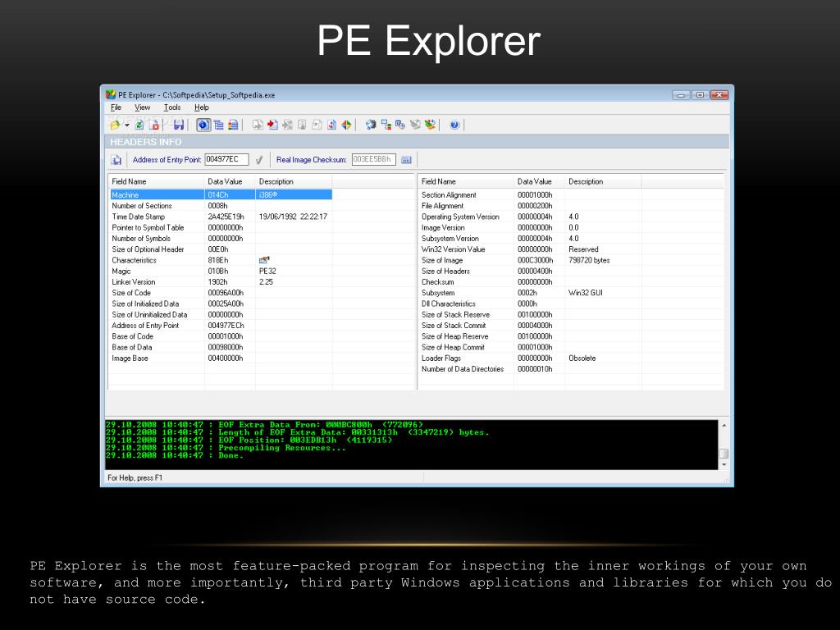This screenshot has height=630, width=840.
Task: Select the Characteristics field name
Action: pyautogui.click(x=134, y=260)
